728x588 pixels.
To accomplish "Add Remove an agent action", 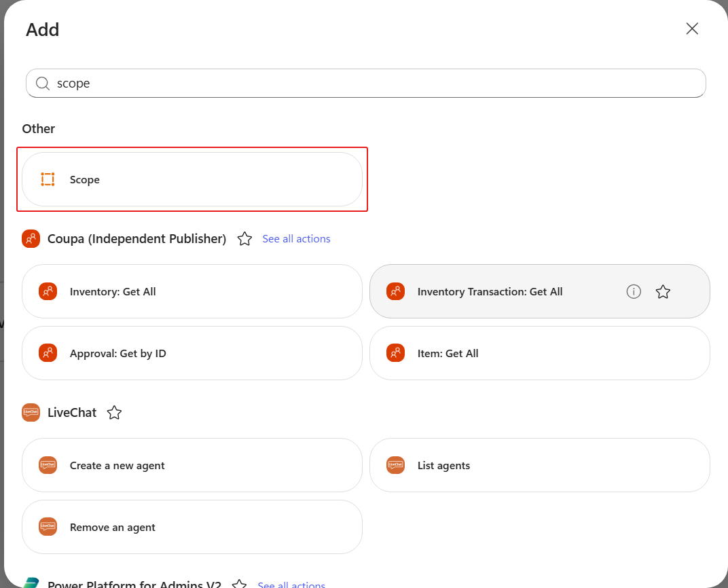I will point(192,527).
